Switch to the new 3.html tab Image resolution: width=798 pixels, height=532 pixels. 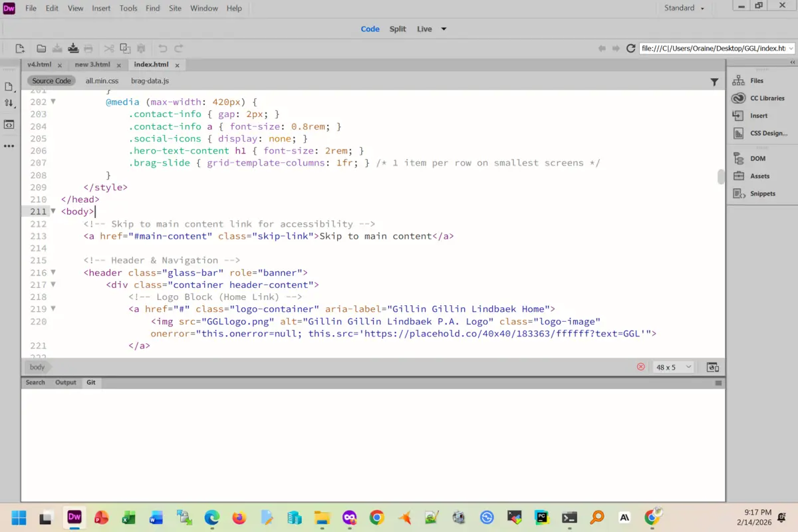pos(92,65)
